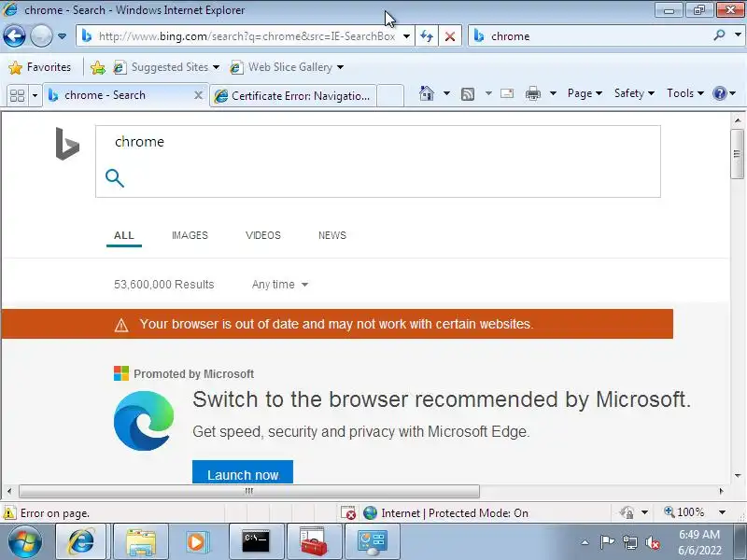Click the Read Mail icon
The height and width of the screenshot is (560, 747).
click(x=507, y=93)
